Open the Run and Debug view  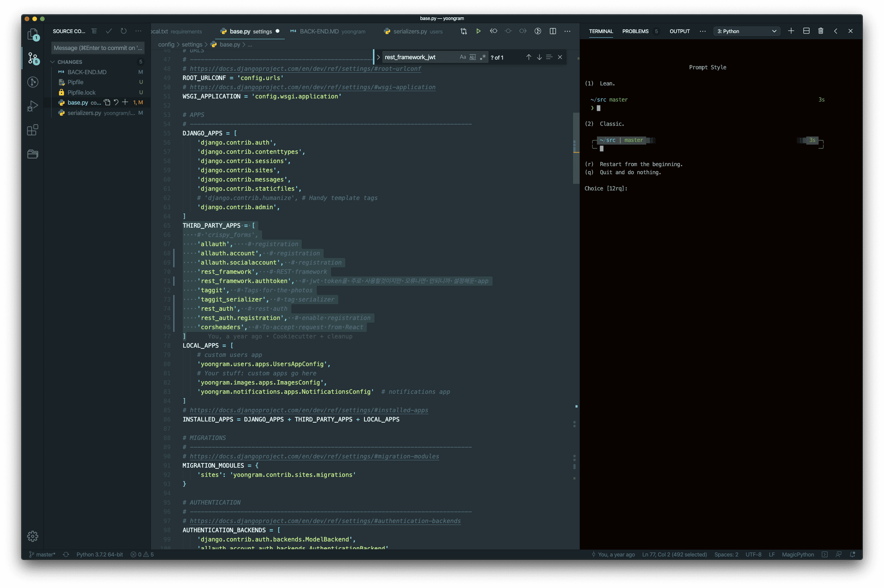pyautogui.click(x=33, y=106)
